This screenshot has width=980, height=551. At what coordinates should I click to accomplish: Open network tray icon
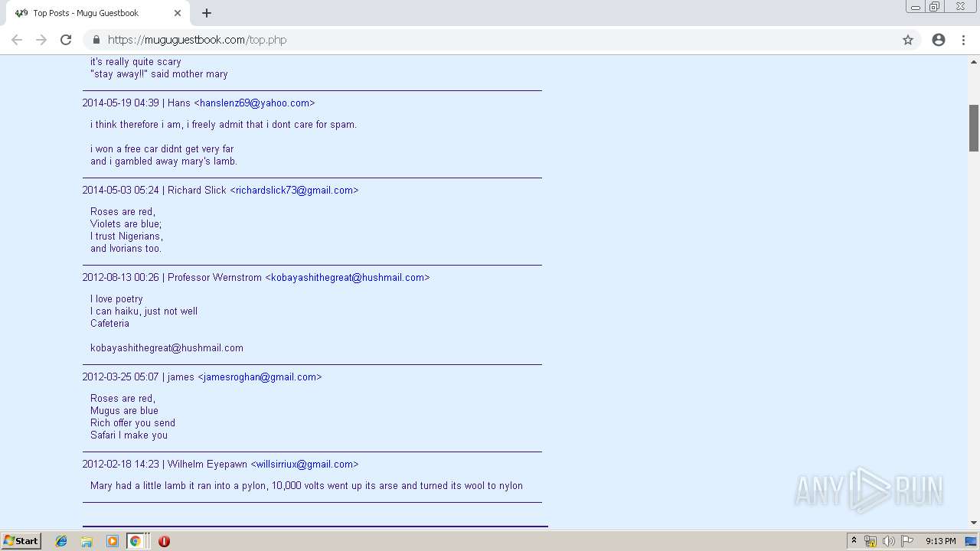coord(871,541)
